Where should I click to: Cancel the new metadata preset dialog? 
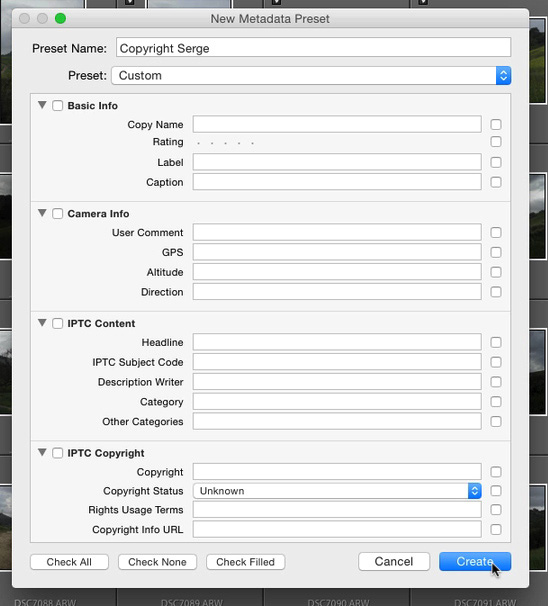[394, 562]
